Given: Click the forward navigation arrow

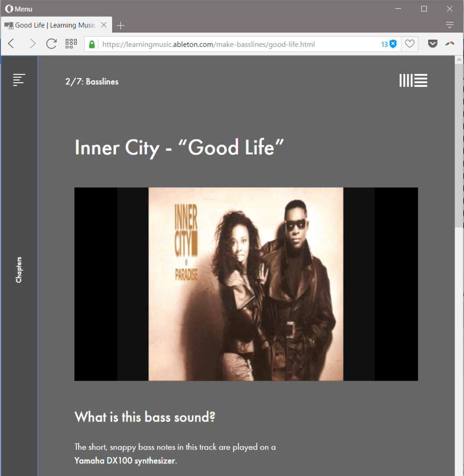Looking at the screenshot, I should [x=32, y=44].
